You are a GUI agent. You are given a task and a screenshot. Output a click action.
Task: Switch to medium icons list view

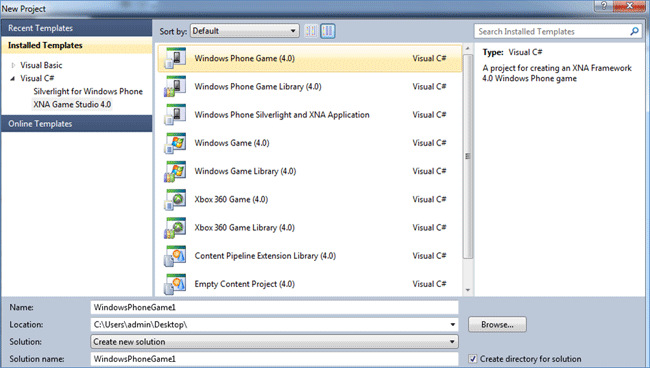(327, 31)
